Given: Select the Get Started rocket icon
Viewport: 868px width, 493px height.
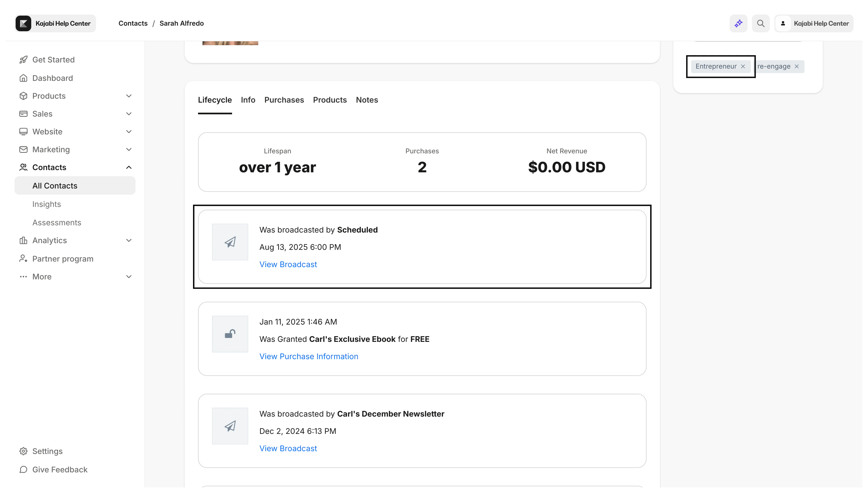Looking at the screenshot, I should 23,60.
